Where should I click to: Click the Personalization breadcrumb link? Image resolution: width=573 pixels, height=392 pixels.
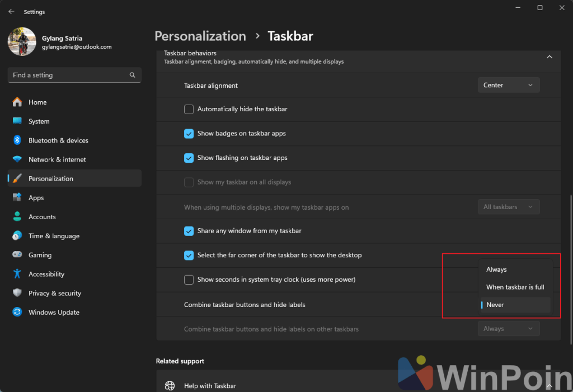(x=200, y=36)
